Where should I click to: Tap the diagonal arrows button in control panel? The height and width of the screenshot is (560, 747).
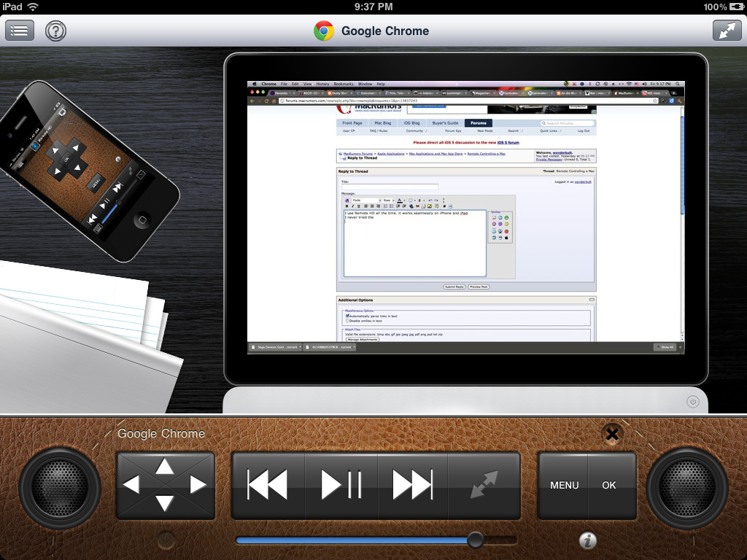484,485
